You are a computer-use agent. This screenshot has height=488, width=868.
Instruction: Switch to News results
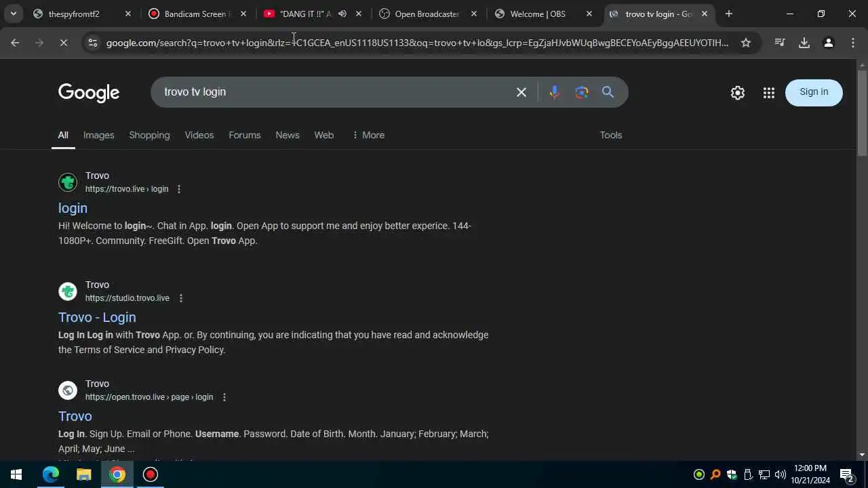click(288, 135)
